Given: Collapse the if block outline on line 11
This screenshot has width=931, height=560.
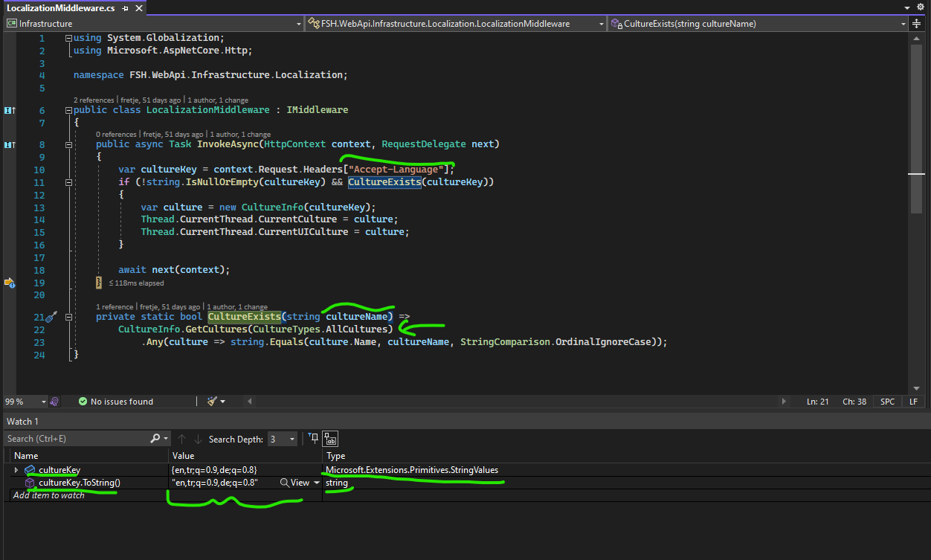Looking at the screenshot, I should pos(68,182).
